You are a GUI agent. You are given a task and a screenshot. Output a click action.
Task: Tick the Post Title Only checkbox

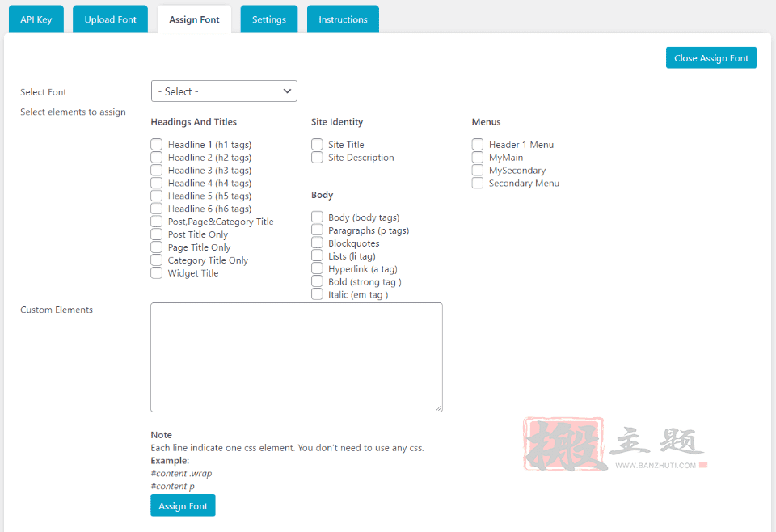tap(156, 234)
